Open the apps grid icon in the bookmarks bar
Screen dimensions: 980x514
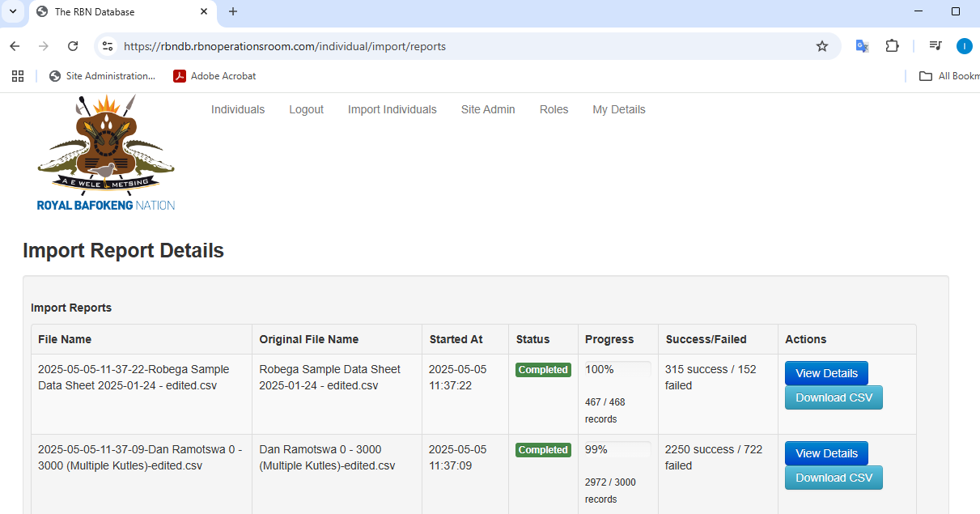18,76
